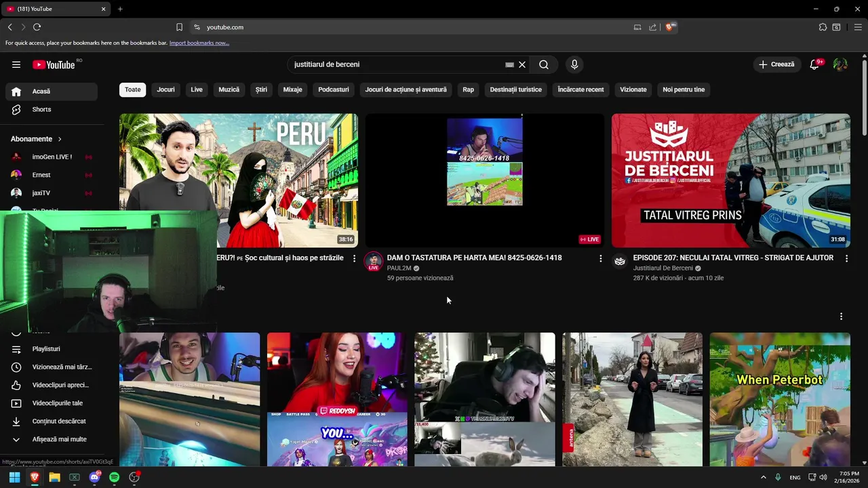Open more options for EPISODE 207 video

(846, 258)
